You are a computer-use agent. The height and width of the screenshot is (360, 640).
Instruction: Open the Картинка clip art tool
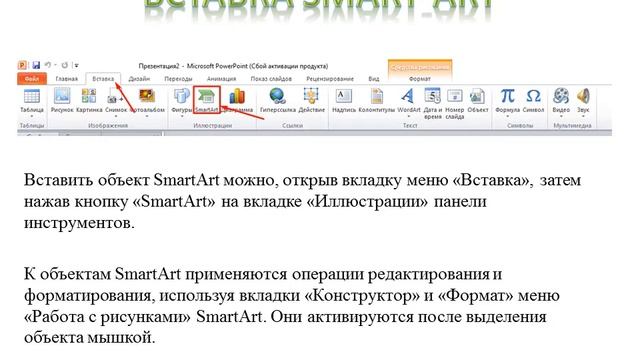(89, 96)
